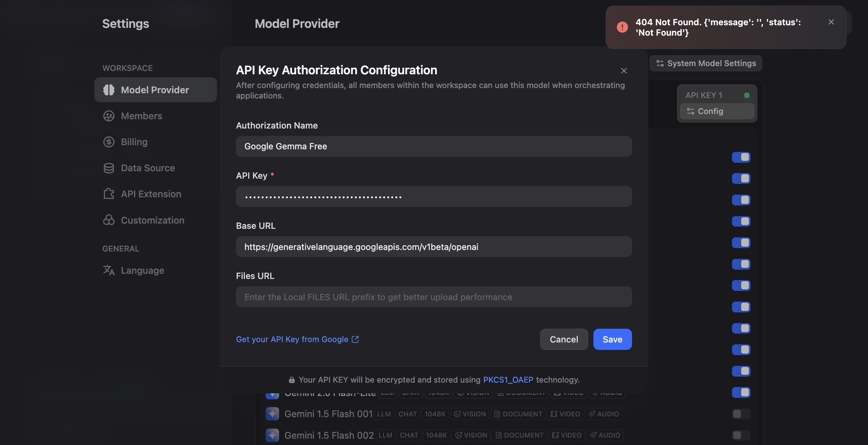Open the Members settings section
This screenshot has height=445, width=868.
point(141,116)
